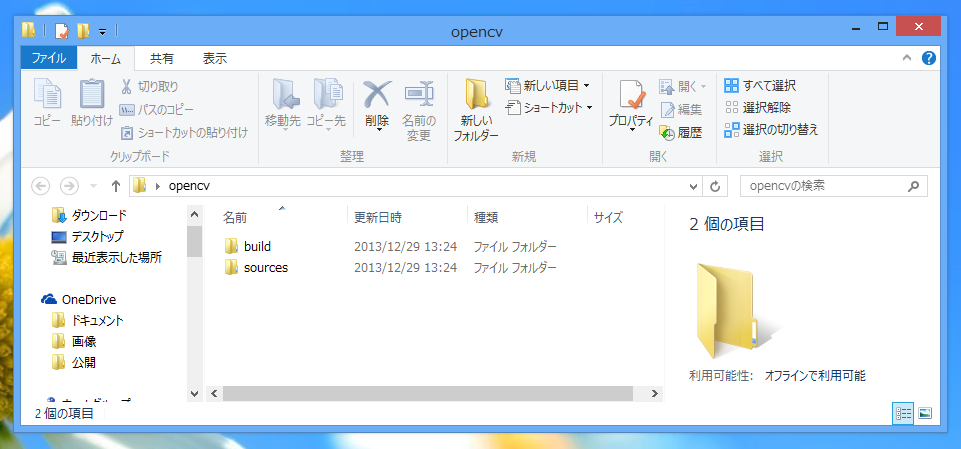Viewport: 961px width, 449px height.
Task: Click the 貼り付け (Paste) clipboard icon
Action: coord(92,102)
